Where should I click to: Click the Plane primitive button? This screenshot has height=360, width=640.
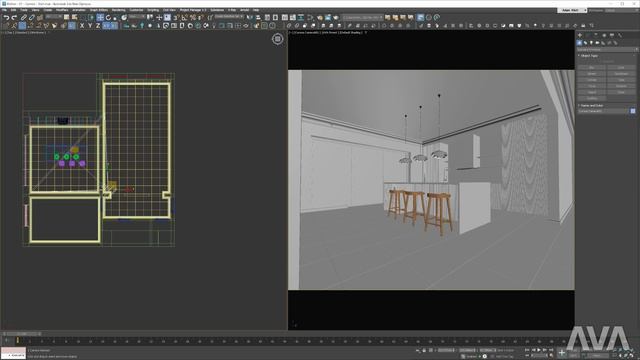pos(621,92)
